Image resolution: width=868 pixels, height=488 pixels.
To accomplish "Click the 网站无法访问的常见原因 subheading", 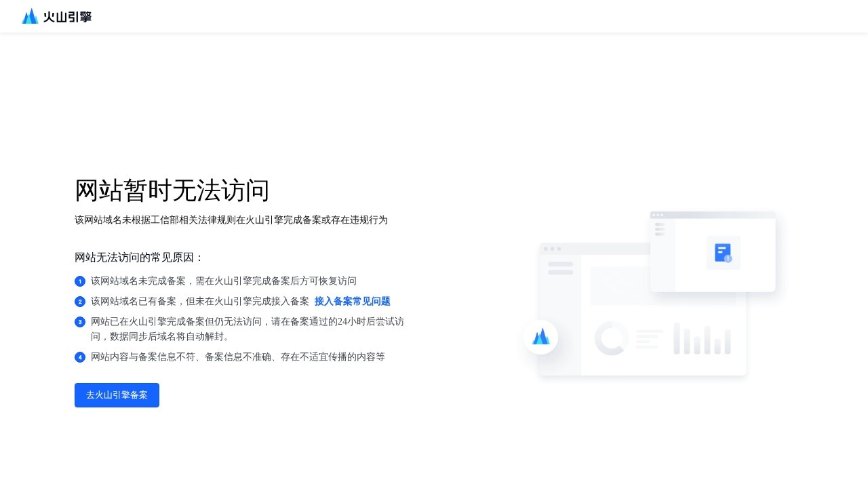I will 139,258.
